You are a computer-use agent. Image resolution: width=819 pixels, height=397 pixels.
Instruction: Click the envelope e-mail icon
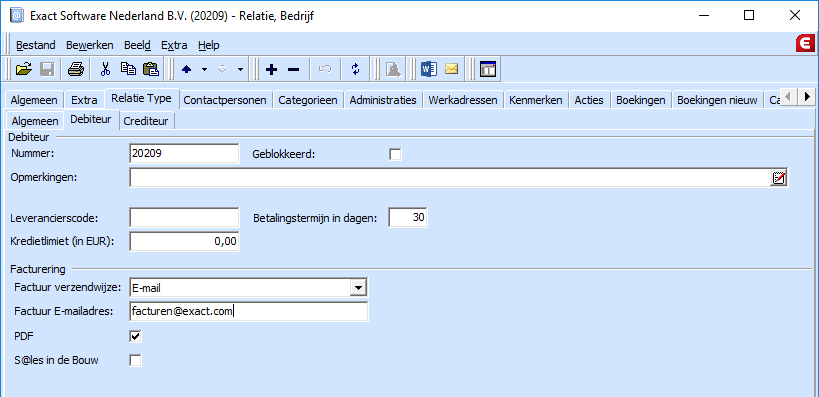(451, 69)
